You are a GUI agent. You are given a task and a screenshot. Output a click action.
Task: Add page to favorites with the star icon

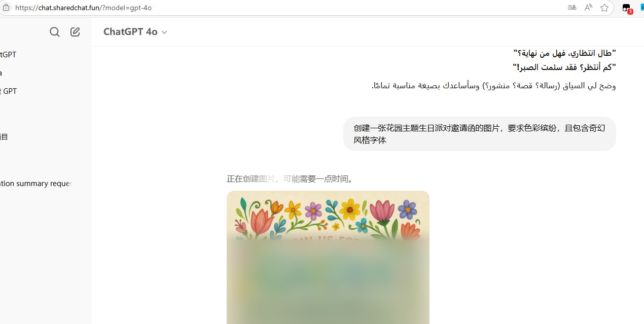604,8
